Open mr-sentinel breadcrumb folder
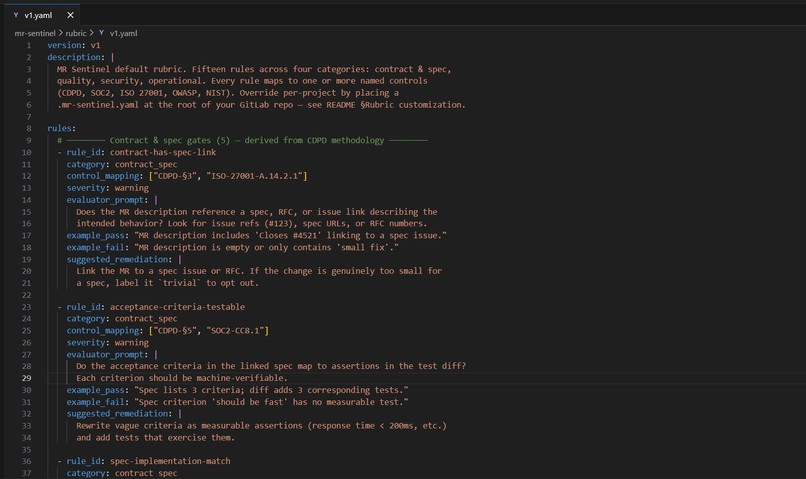The width and height of the screenshot is (806, 479). tap(34, 33)
